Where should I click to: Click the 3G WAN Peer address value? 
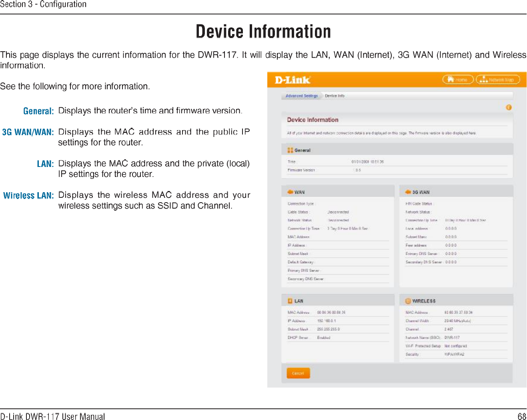point(451,245)
